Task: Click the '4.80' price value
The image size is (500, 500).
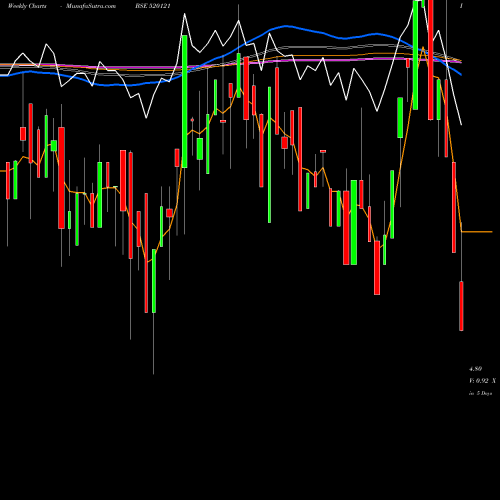Action: point(475,369)
